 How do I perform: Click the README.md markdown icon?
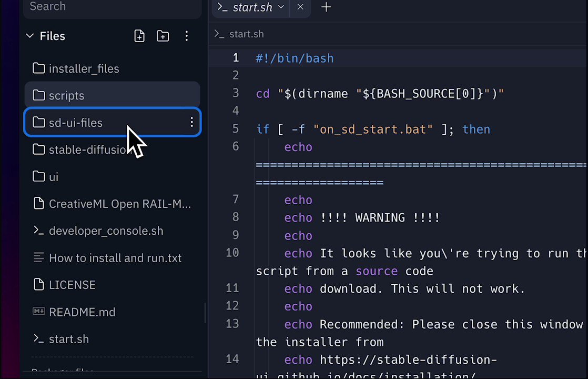pos(38,312)
